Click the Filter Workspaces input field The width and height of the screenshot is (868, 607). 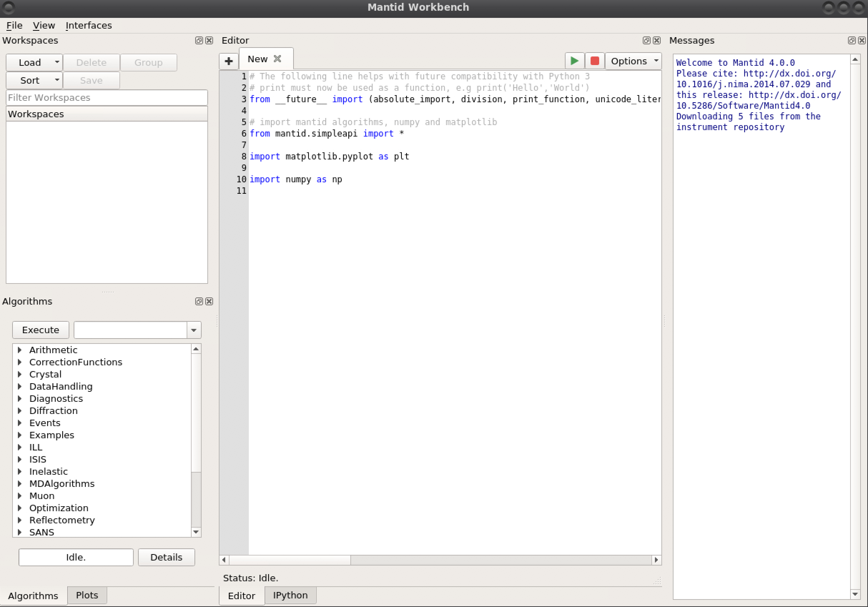pyautogui.click(x=107, y=98)
